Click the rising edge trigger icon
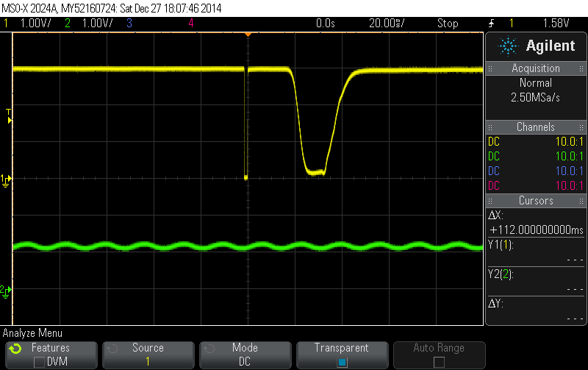The height and width of the screenshot is (370, 588). point(491,24)
